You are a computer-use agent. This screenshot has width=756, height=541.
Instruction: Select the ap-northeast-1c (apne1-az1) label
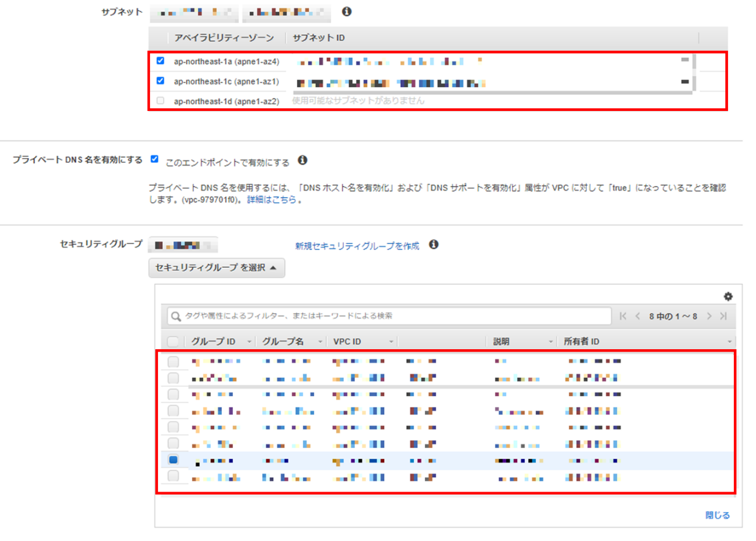point(226,81)
